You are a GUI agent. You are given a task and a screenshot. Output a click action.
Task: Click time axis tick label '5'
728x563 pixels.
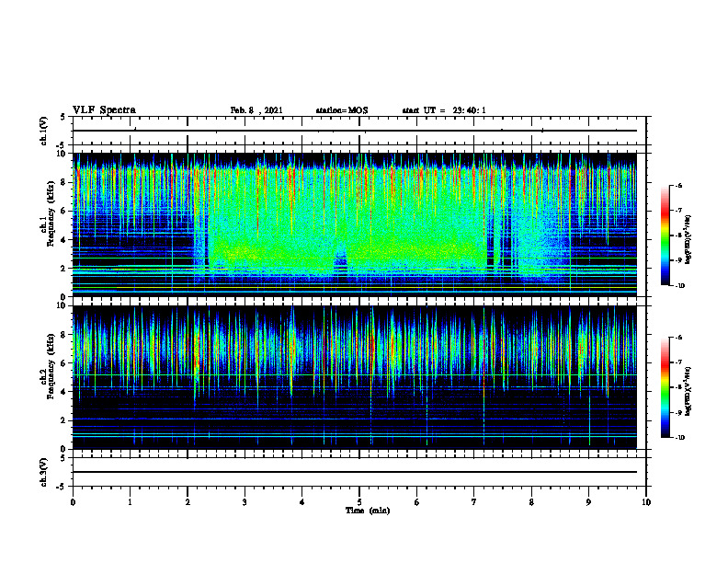point(359,502)
